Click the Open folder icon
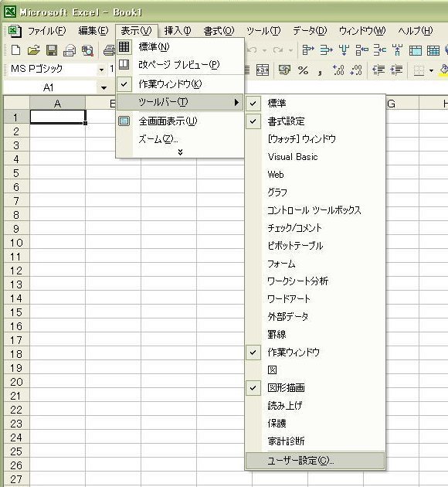The height and width of the screenshot is (487, 448). click(33, 50)
